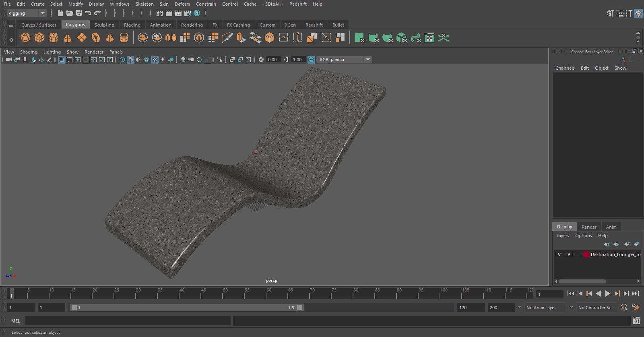This screenshot has width=644, height=337.
Task: Open the sRGB gamma view transform dropdown
Action: pyautogui.click(x=344, y=60)
